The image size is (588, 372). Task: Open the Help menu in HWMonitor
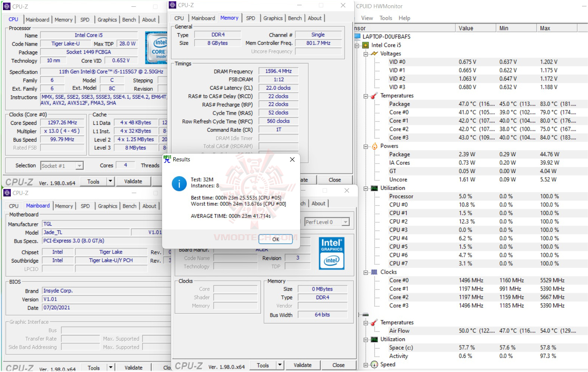point(404,18)
